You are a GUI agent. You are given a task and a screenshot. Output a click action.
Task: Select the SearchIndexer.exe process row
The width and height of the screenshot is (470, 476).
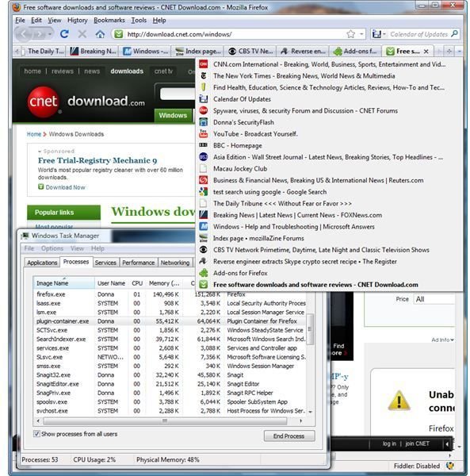(x=170, y=339)
